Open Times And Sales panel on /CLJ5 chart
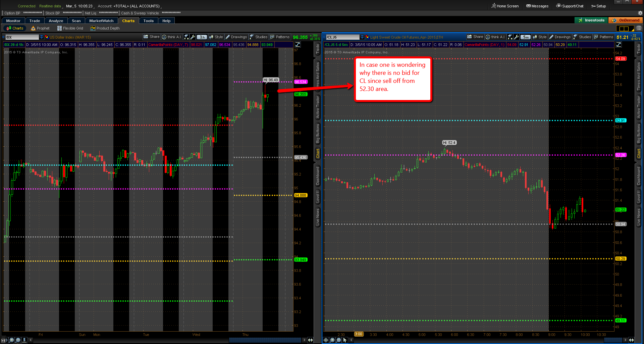 [639, 76]
